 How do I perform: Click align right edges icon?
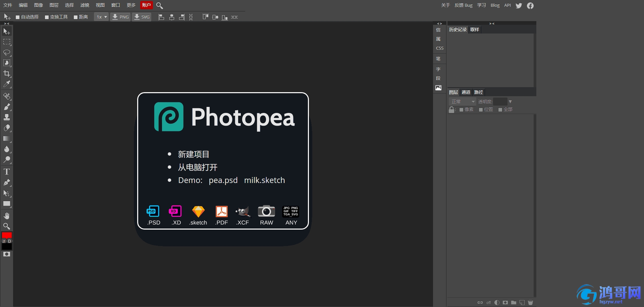coord(182,17)
